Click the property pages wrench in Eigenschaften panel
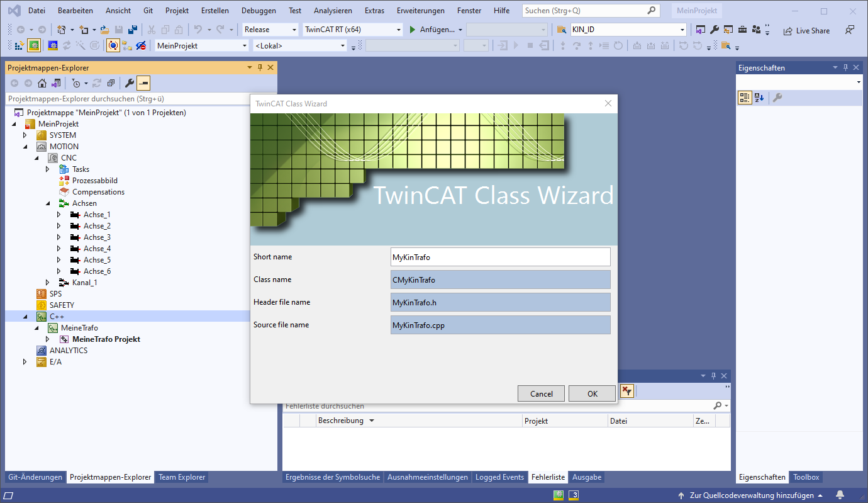The image size is (868, 503). pyautogui.click(x=777, y=98)
